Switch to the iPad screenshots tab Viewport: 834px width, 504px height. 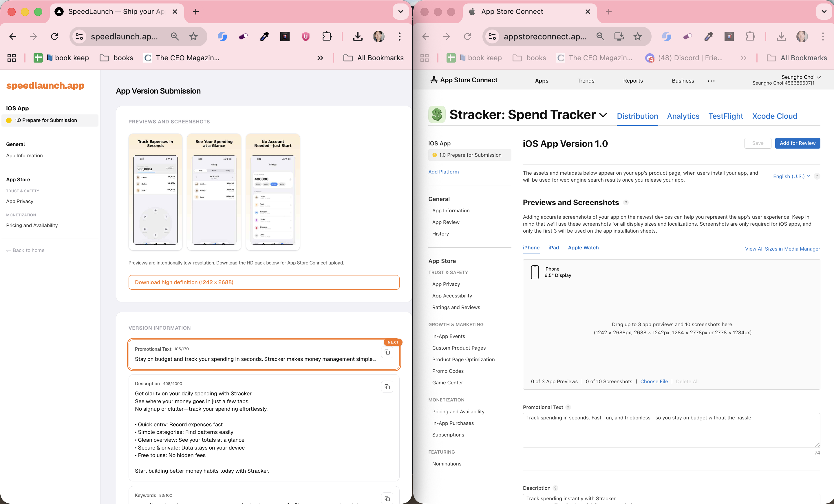[x=553, y=248]
